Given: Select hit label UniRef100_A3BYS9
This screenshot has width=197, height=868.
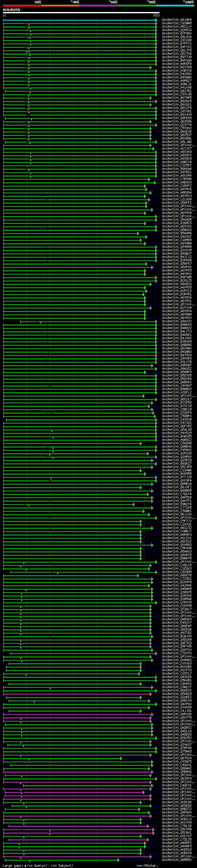Looking at the screenshot, I should (177, 71).
